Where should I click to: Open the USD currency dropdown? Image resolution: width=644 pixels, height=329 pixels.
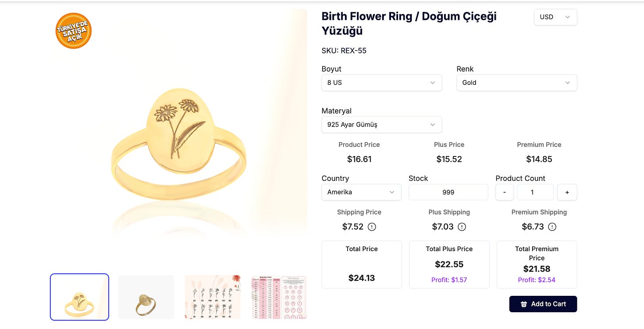tap(555, 17)
